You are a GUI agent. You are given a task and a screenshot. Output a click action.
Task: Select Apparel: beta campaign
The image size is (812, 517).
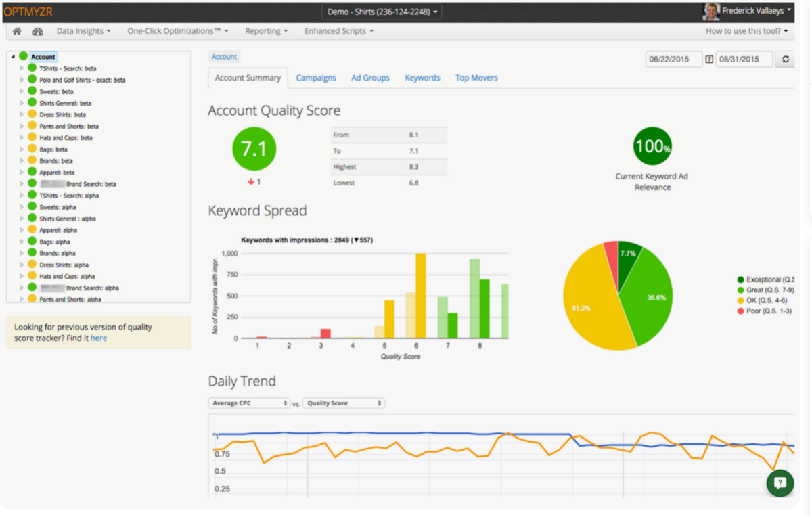[57, 173]
